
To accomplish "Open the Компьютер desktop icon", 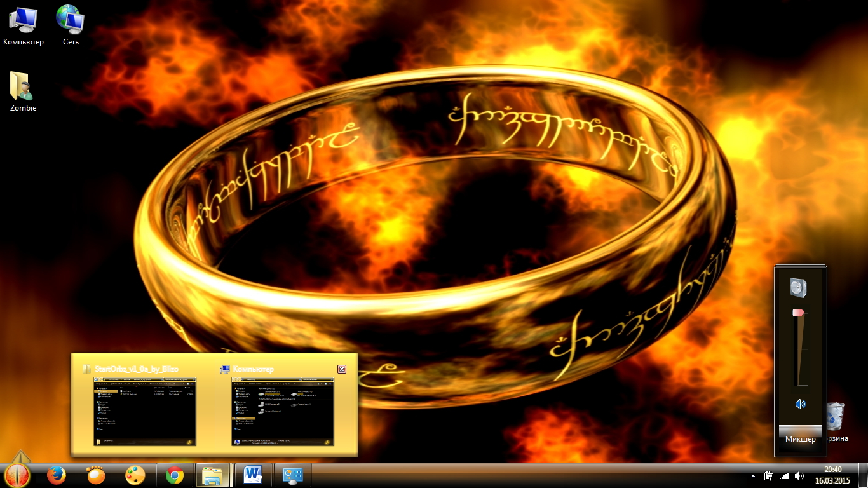I will click(x=24, y=25).
